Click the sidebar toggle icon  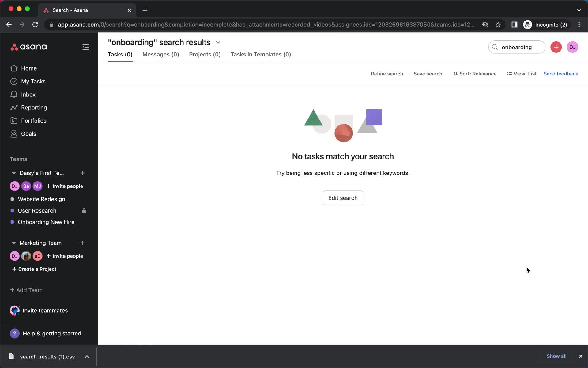(x=86, y=47)
